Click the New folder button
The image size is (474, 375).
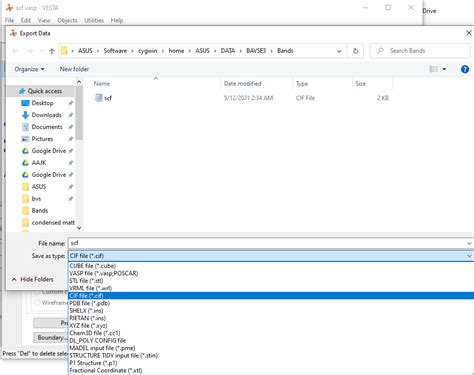coord(74,69)
